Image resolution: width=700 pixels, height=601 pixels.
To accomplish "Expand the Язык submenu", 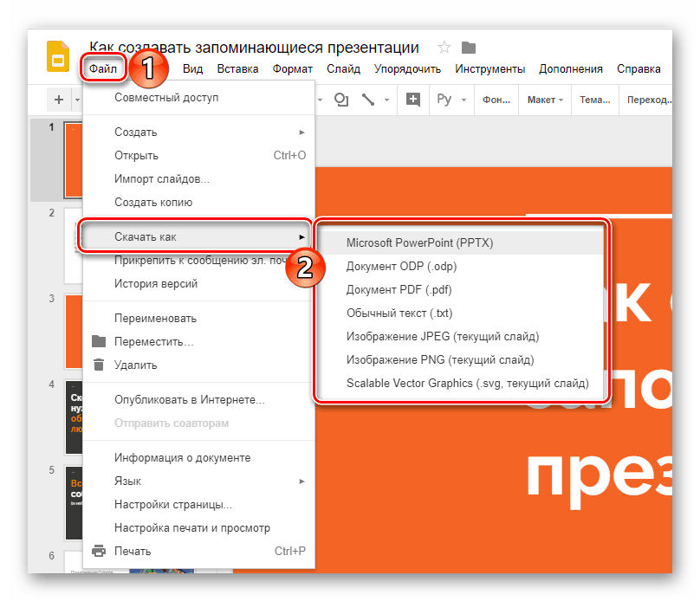I will click(x=198, y=481).
